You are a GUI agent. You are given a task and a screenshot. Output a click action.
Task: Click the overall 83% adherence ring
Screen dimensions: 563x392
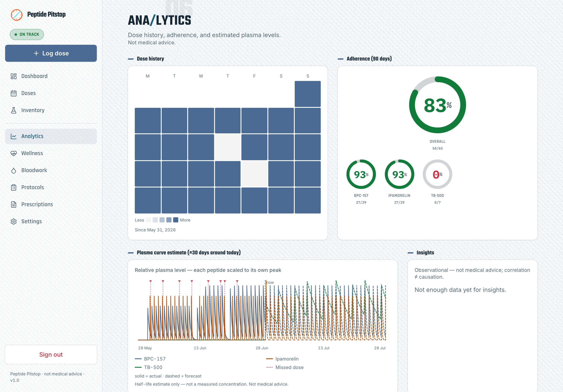click(437, 105)
